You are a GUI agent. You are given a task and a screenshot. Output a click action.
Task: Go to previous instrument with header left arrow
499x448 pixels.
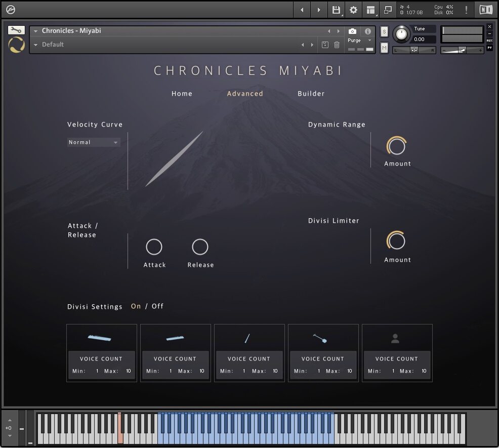[x=302, y=10]
